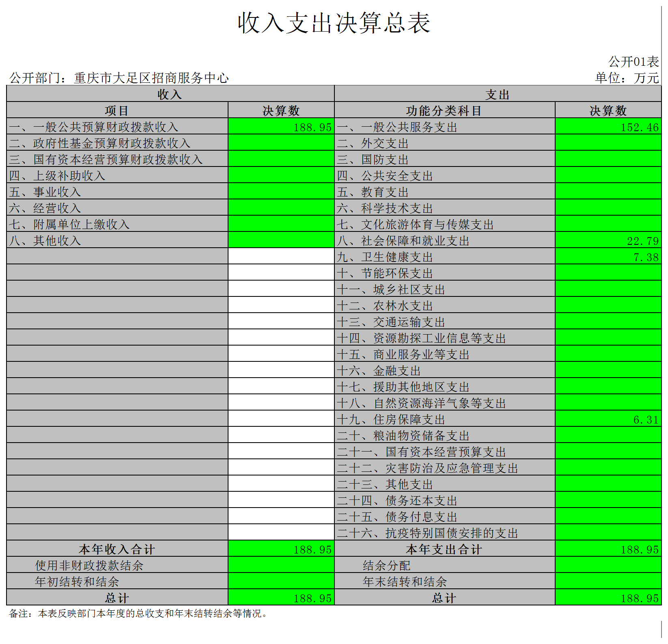Select the 本年收入合计 cell

(x=117, y=549)
